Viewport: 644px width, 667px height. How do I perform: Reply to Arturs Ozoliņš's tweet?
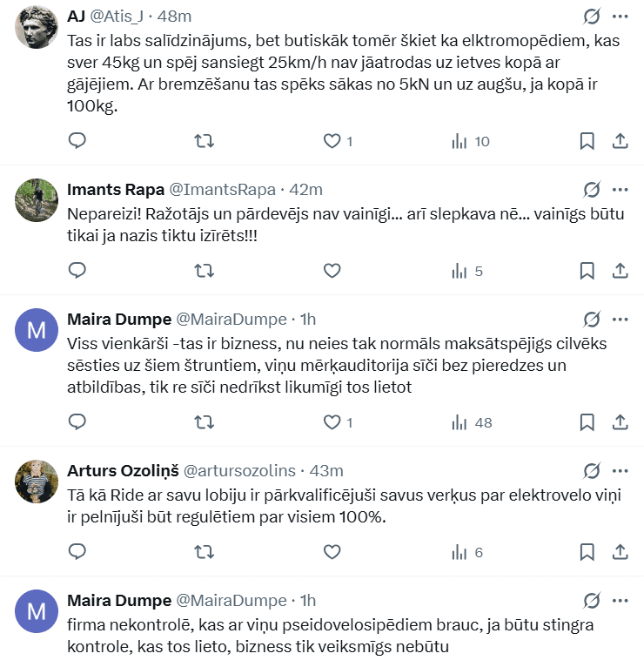coord(77,552)
